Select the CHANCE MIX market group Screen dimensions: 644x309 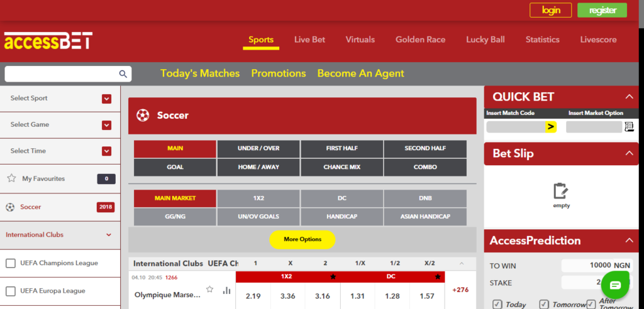[341, 168]
